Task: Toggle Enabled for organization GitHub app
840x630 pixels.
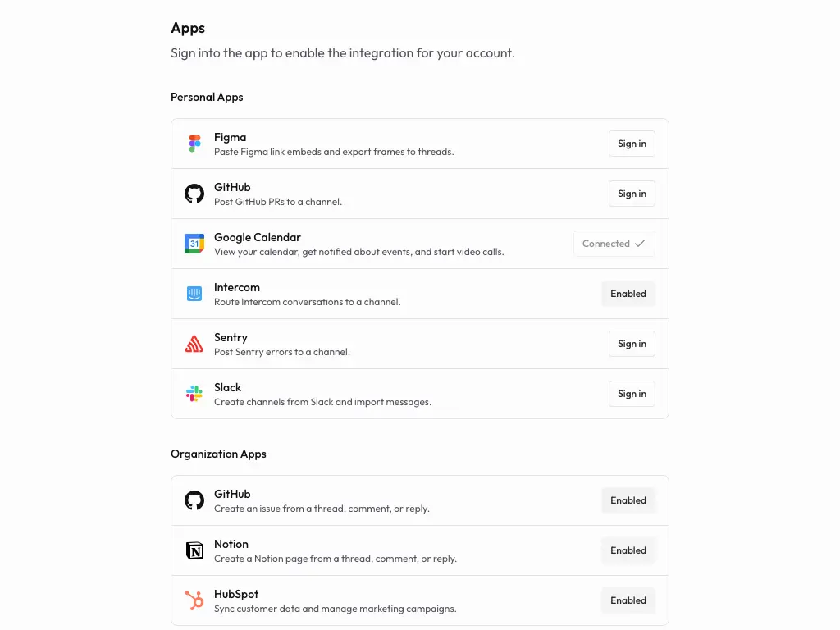Action: pyautogui.click(x=628, y=500)
